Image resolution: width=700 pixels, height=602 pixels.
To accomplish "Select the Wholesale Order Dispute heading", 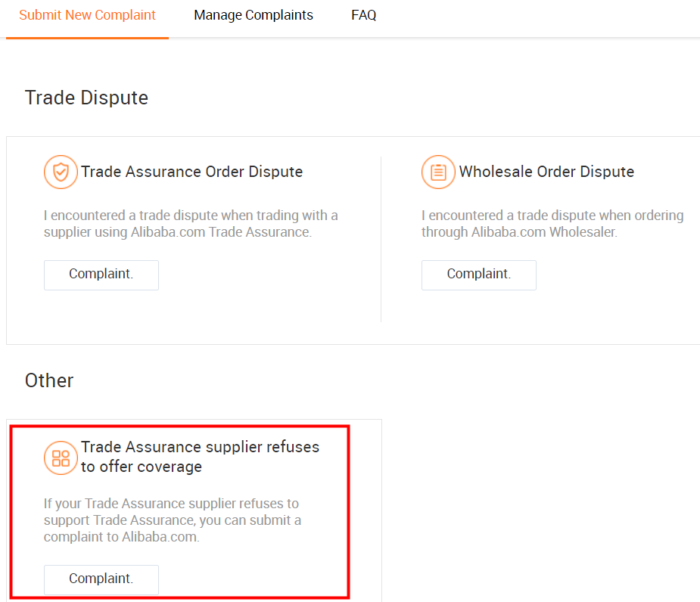I will click(546, 172).
